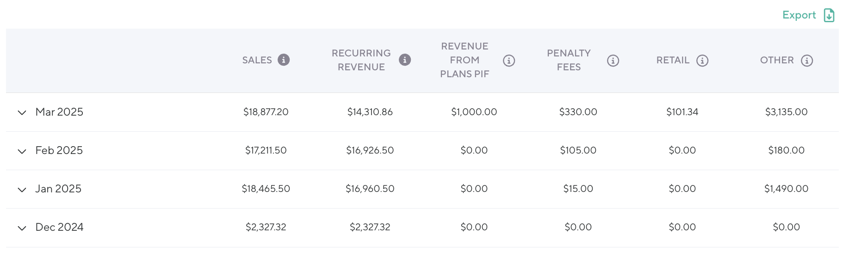Viewport: 868px width, 271px height.
Task: Click the Other column info icon
Action: [x=807, y=61]
